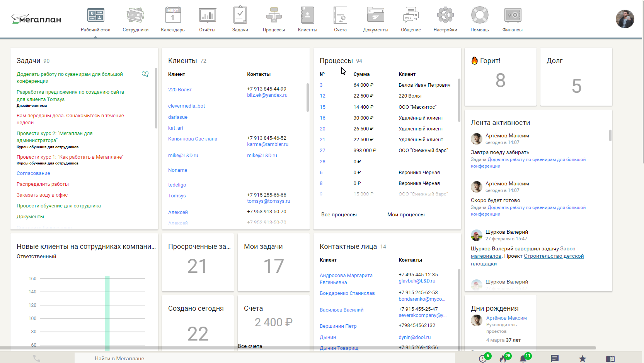Open overdue alerts icon with badge 6
This screenshot has width=644, height=363.
[483, 359]
